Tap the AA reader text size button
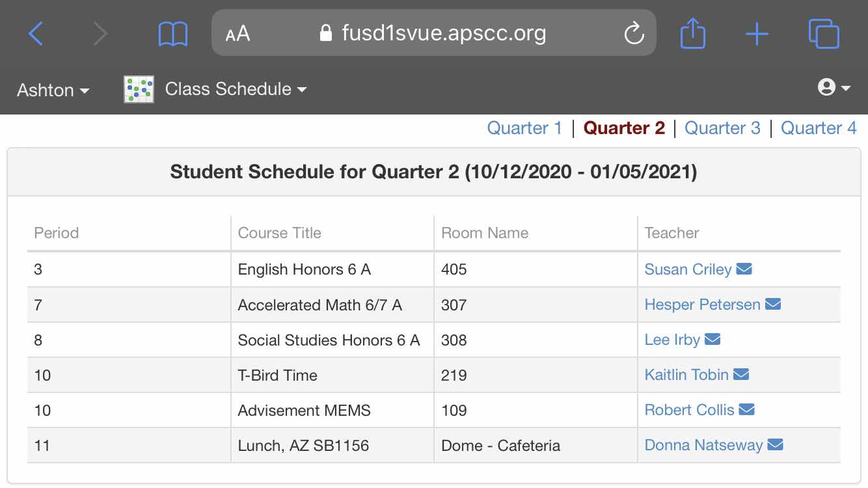This screenshot has width=868, height=488. pos(237,34)
